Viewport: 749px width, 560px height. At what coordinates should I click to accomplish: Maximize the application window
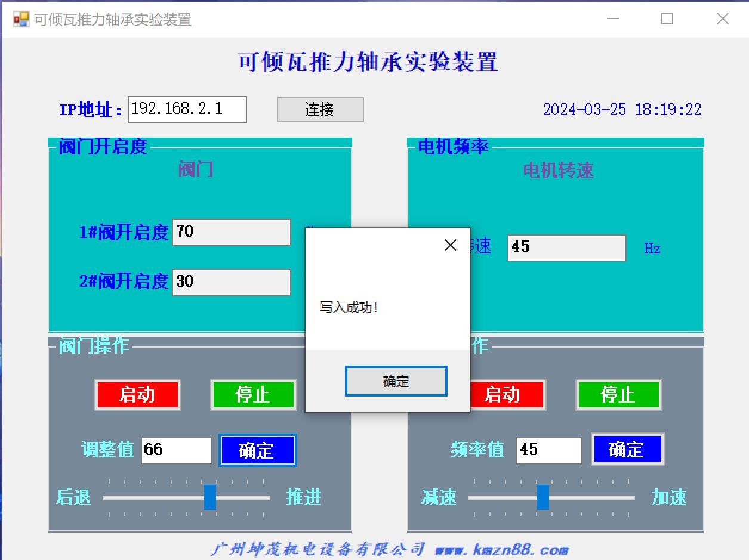pyautogui.click(x=667, y=19)
